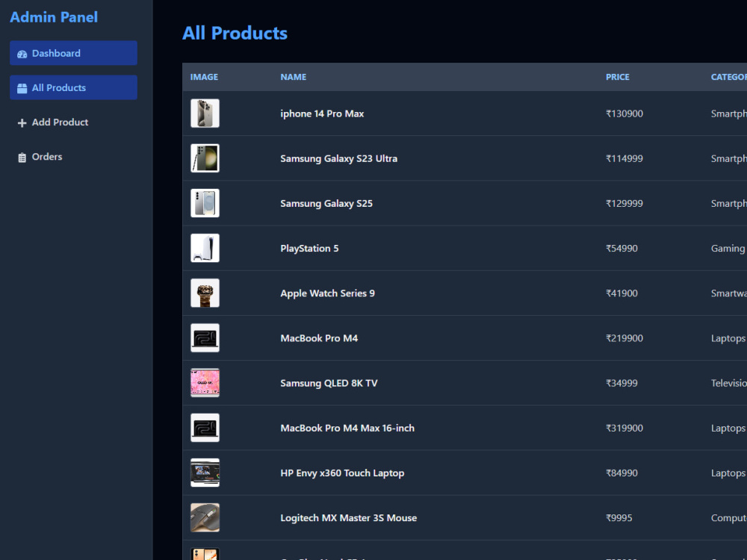Click the All Products page heading

(x=235, y=33)
